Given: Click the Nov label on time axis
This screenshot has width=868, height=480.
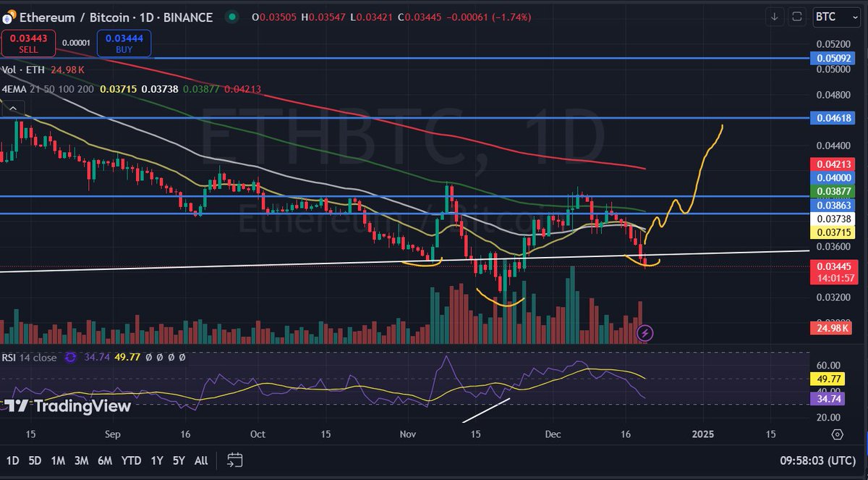Looking at the screenshot, I should 408,434.
